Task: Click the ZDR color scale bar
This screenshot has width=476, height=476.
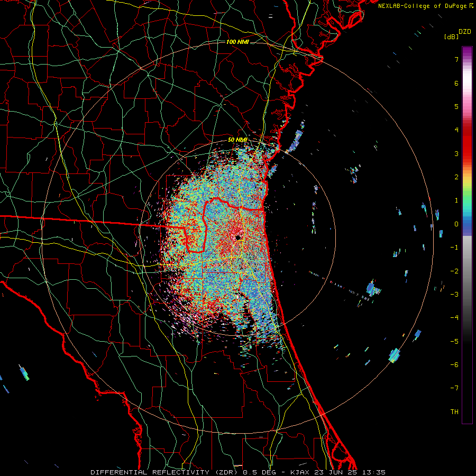Action: pos(467,235)
